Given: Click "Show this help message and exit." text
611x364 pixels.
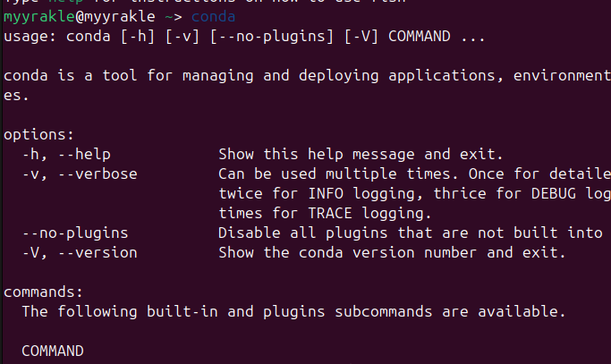Looking at the screenshot, I should 361,155.
